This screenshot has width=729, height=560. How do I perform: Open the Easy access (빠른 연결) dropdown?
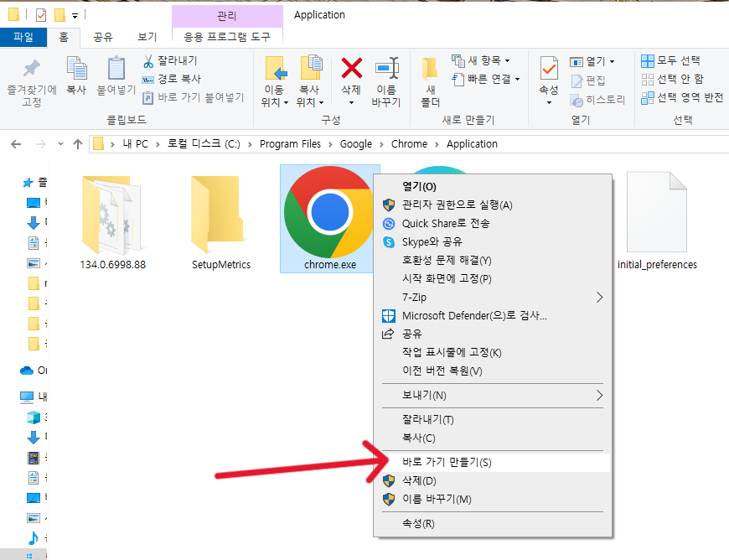[485, 79]
